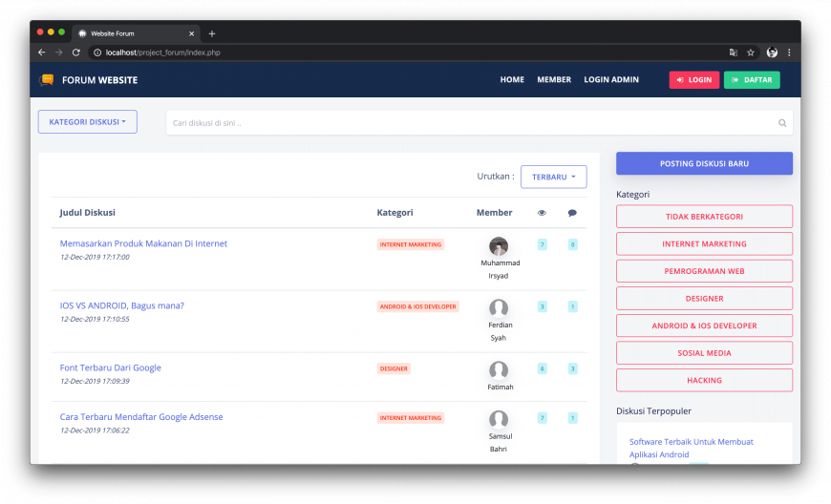The image size is (831, 504).
Task: Open Cara Terbaru Mendaftar Google Adsense discussion
Action: click(141, 416)
